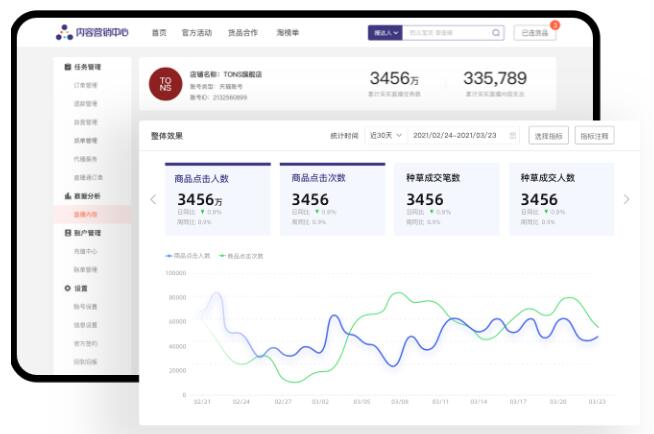
Task: Click the 店铺名称 TONS旗舰店 text
Action: [x=226, y=74]
